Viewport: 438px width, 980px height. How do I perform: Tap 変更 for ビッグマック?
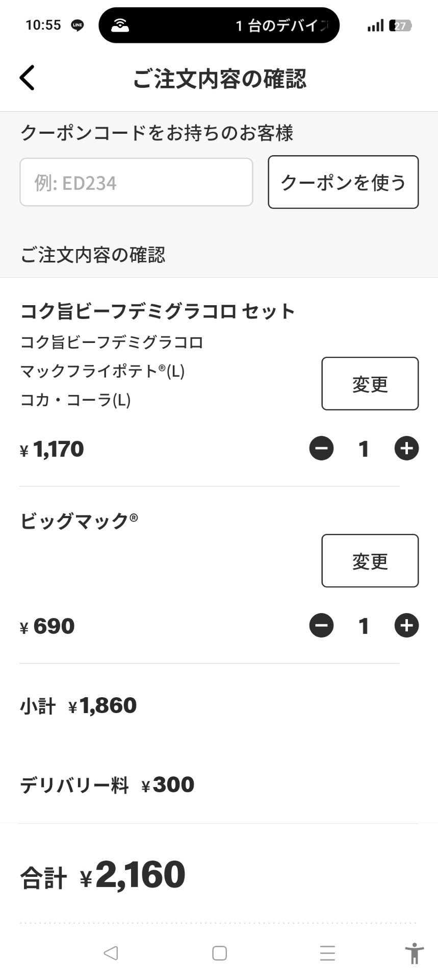[x=370, y=561]
